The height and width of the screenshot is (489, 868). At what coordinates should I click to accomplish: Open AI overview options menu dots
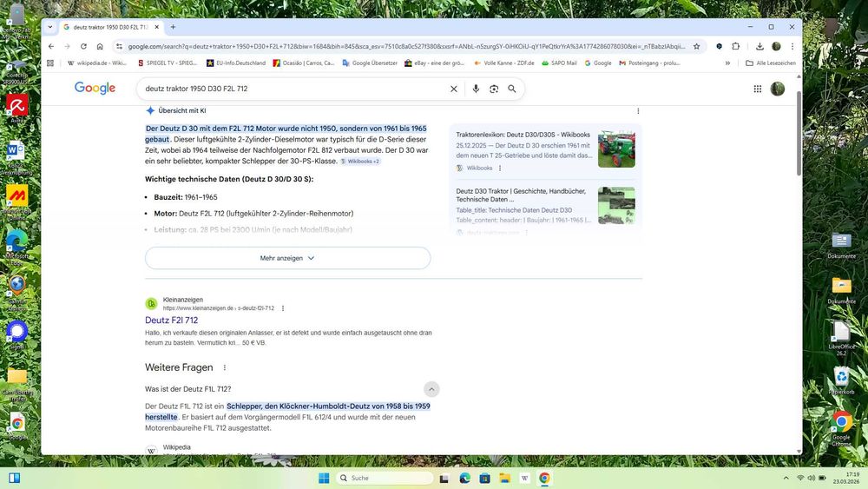click(638, 111)
